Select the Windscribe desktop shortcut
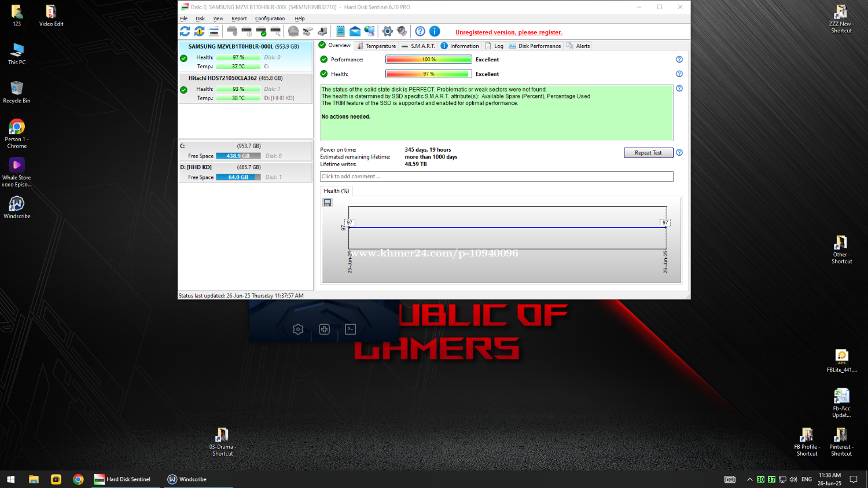This screenshot has height=488, width=868. [17, 208]
